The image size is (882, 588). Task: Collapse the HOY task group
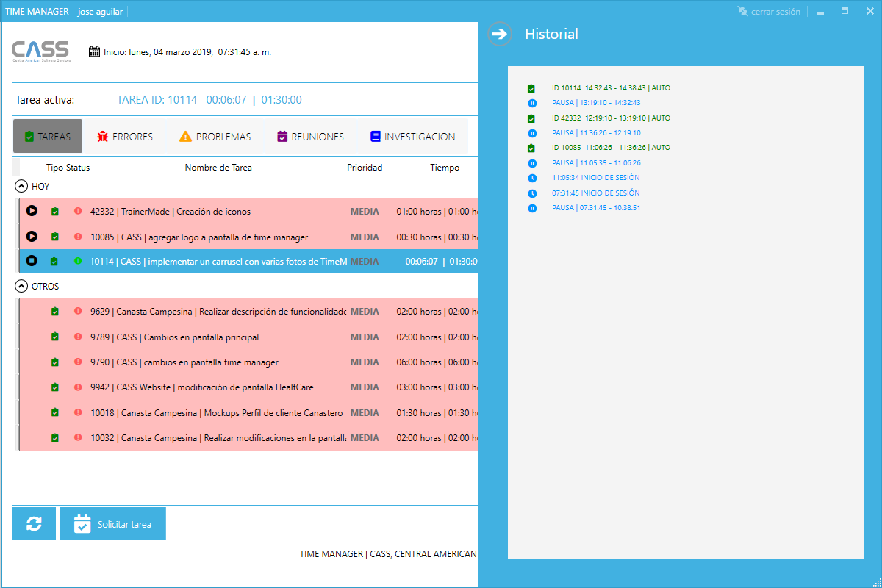point(21,187)
